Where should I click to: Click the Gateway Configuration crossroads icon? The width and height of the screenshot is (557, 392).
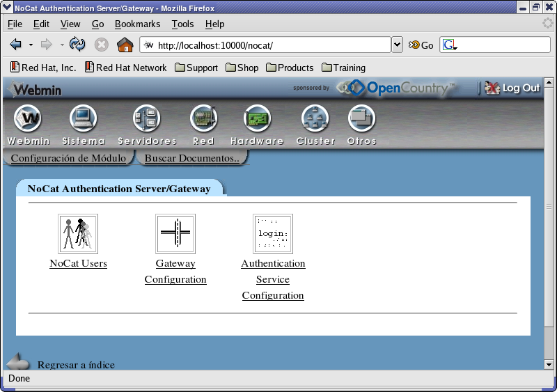coord(175,234)
